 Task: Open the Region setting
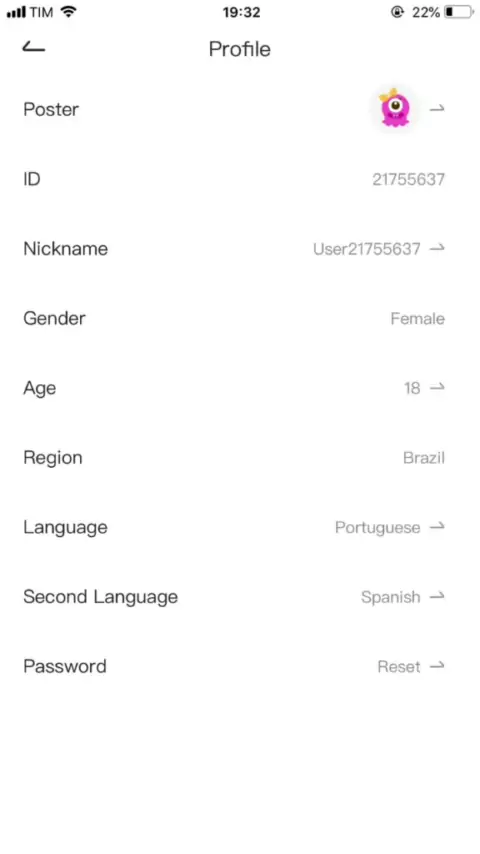[240, 458]
